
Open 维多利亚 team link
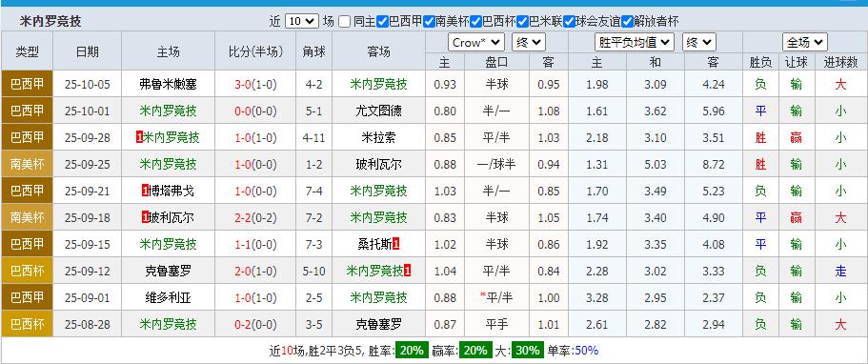pos(168,297)
